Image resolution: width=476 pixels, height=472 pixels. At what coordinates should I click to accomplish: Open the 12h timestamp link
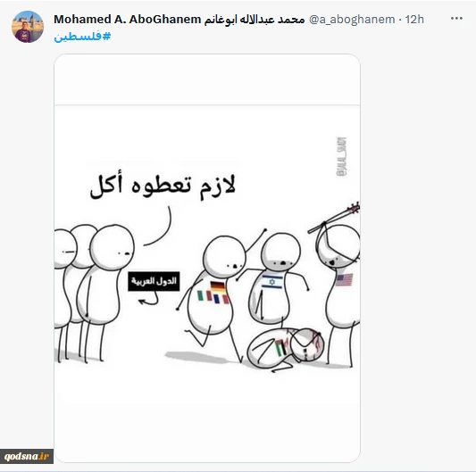414,20
